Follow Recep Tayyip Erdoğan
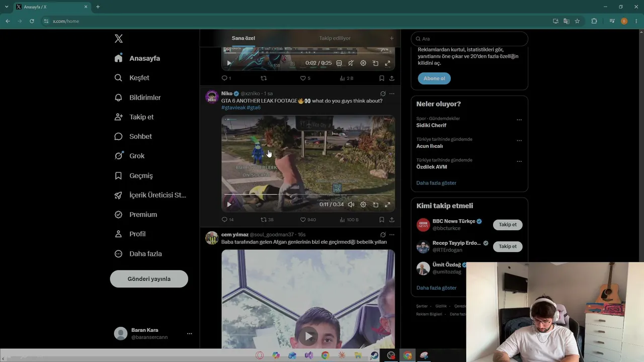Image resolution: width=644 pixels, height=362 pixels. coord(508,246)
